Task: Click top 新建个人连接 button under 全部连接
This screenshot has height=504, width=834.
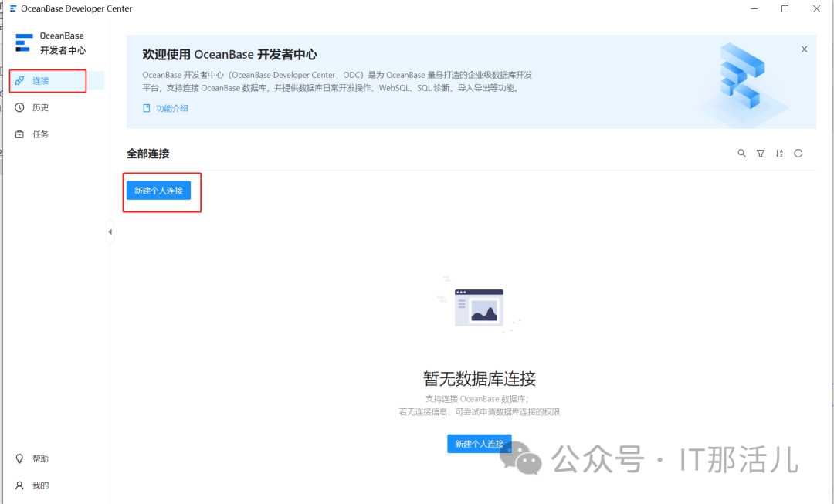Action: (x=158, y=191)
